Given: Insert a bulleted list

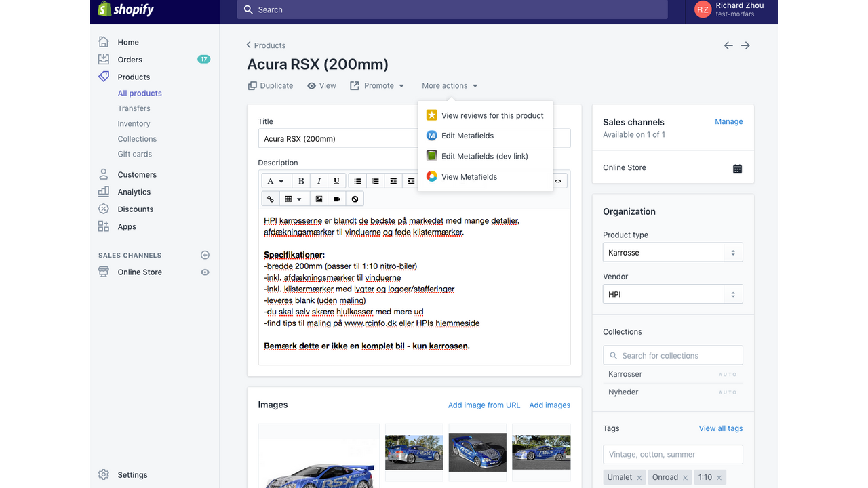Looking at the screenshot, I should pyautogui.click(x=357, y=181).
